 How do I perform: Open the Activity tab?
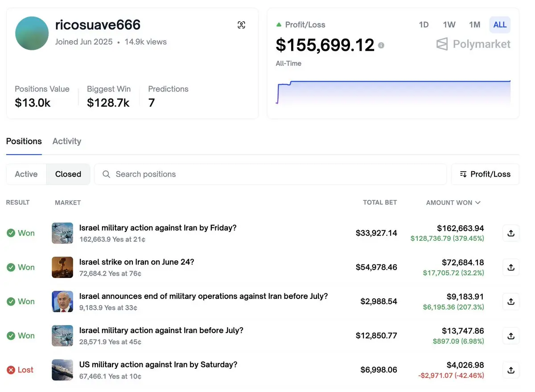click(67, 141)
